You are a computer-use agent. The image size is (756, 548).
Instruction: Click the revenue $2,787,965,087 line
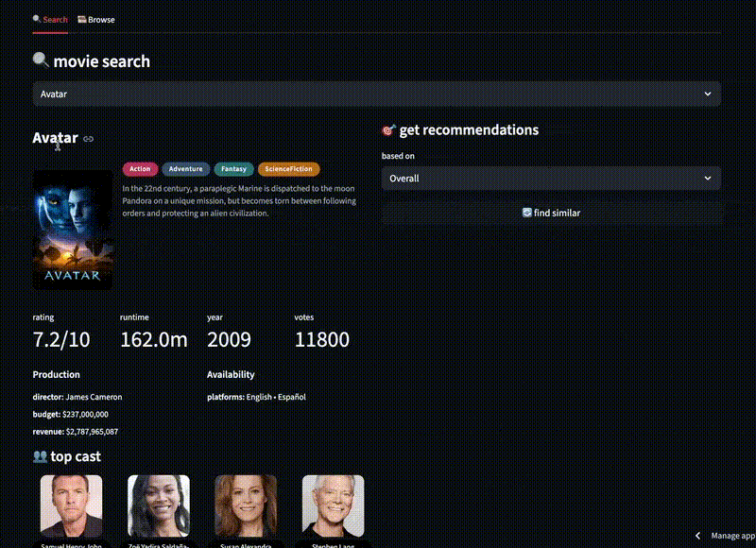[76, 432]
